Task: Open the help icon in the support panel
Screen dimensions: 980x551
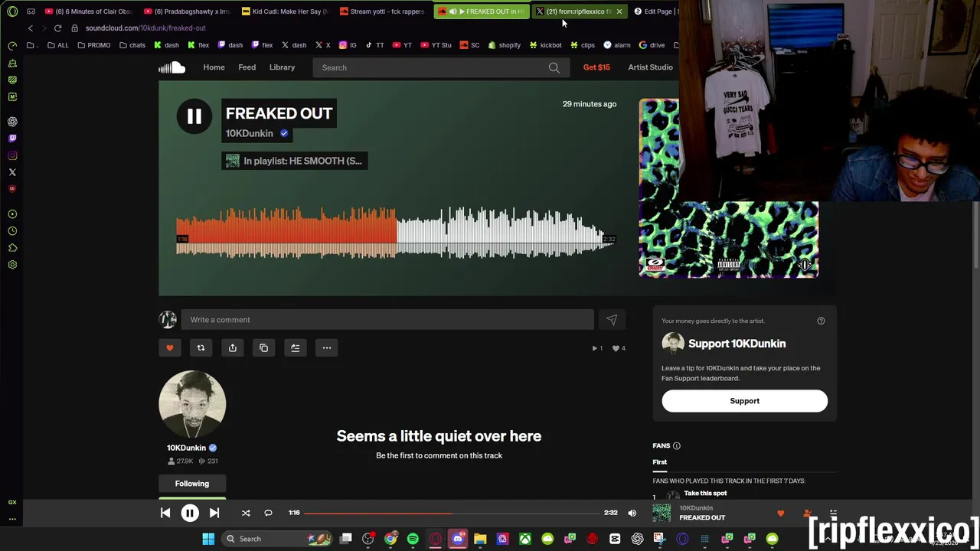Action: pos(821,321)
